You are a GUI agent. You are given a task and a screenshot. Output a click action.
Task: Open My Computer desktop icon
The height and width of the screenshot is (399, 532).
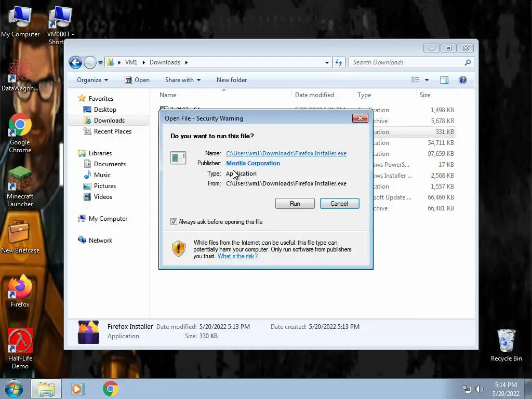point(20,21)
